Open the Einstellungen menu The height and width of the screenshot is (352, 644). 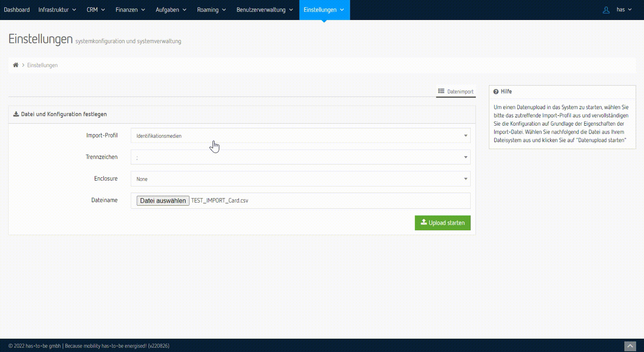coord(324,10)
